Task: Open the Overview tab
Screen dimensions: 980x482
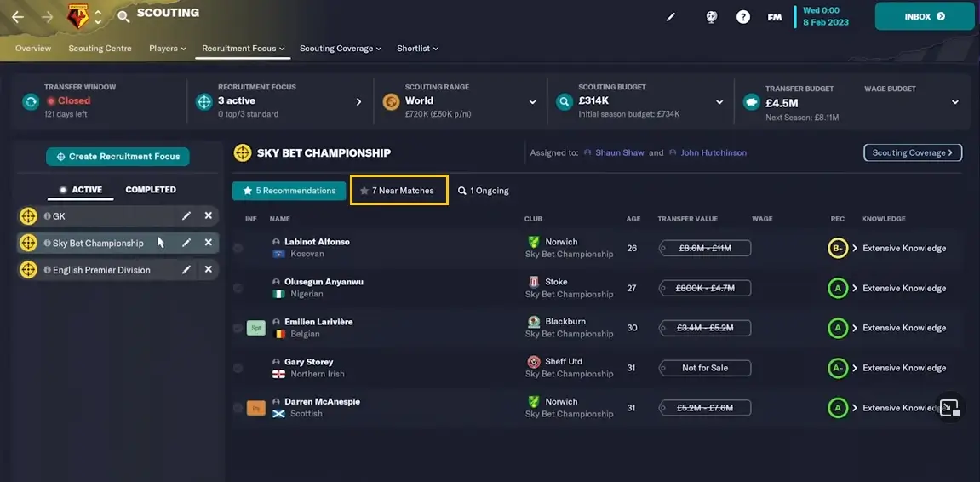Action: (x=33, y=49)
